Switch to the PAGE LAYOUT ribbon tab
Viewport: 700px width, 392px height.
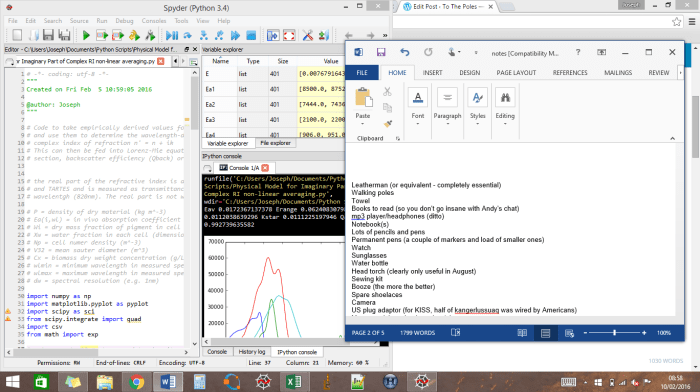[516, 73]
